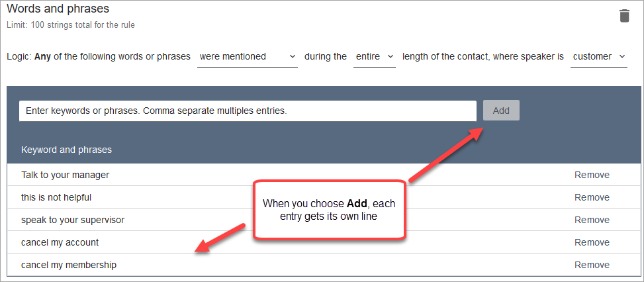
Task: Open the speaker 'customer' dropdown
Action: click(x=599, y=57)
